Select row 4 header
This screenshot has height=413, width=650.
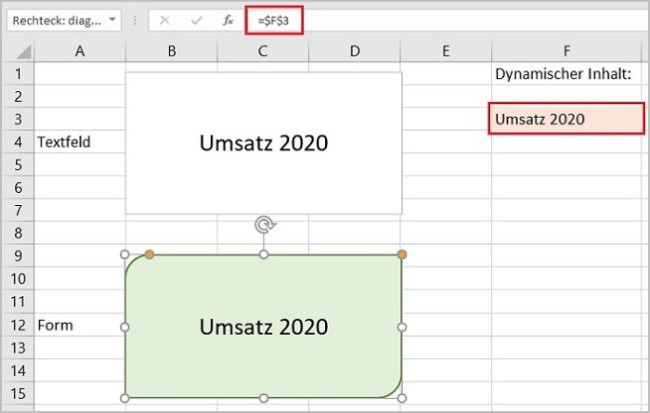pyautogui.click(x=18, y=142)
